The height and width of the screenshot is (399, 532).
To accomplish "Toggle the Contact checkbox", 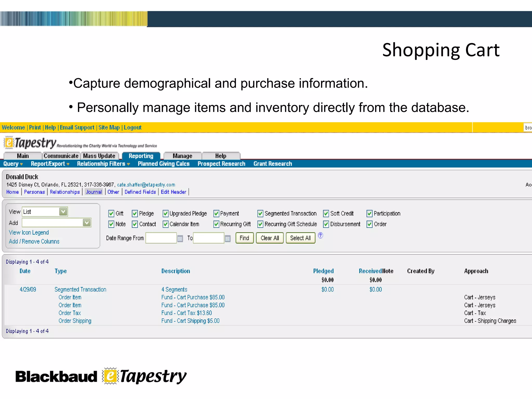I will (135, 224).
